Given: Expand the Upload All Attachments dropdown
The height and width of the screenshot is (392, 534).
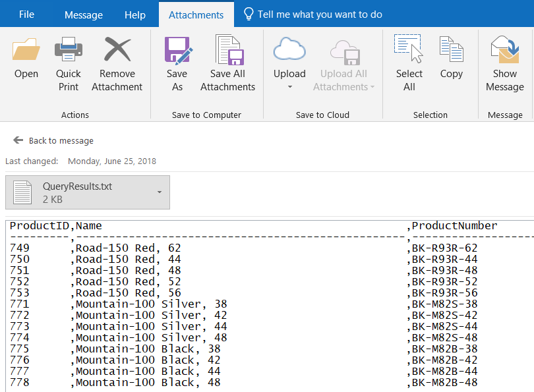Looking at the screenshot, I should click(372, 87).
